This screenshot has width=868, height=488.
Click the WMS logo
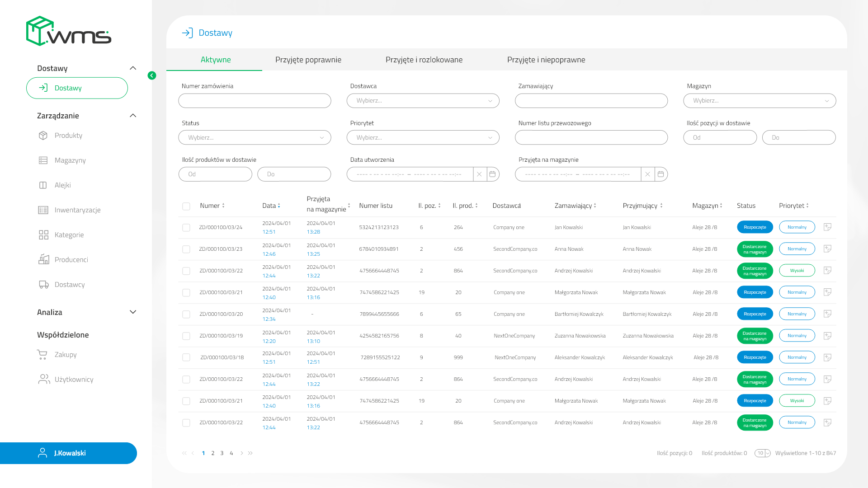click(69, 31)
